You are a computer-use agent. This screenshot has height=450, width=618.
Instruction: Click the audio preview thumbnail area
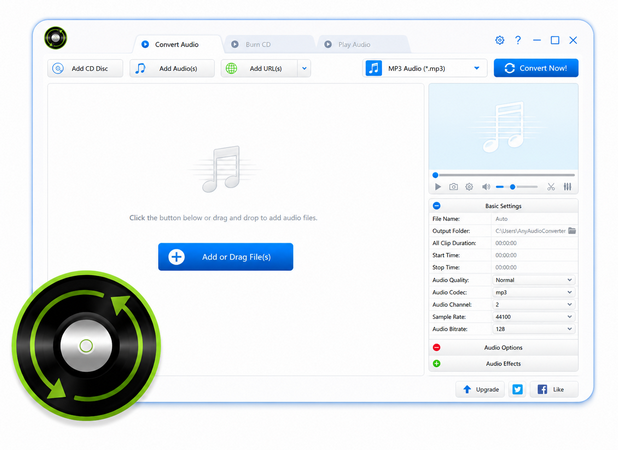coord(504,126)
